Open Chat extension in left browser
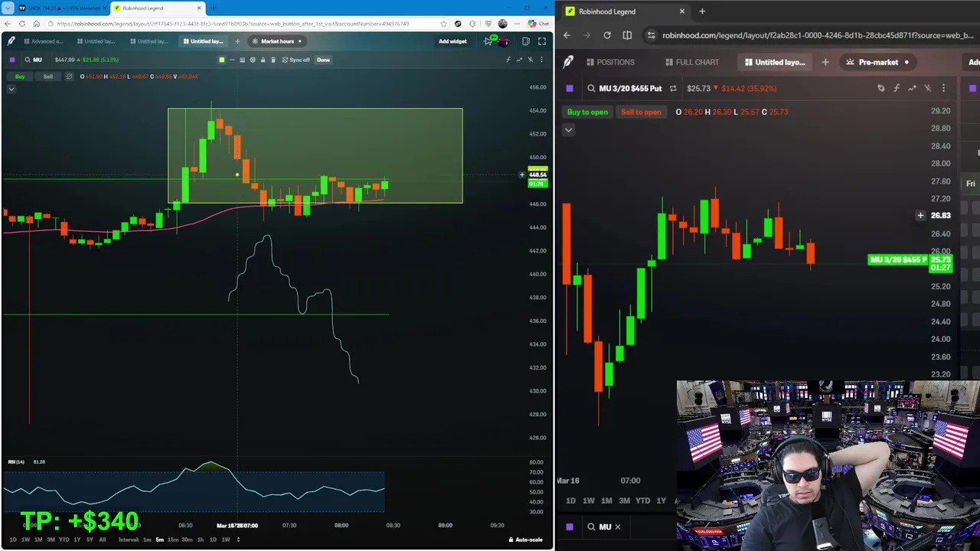 (539, 24)
